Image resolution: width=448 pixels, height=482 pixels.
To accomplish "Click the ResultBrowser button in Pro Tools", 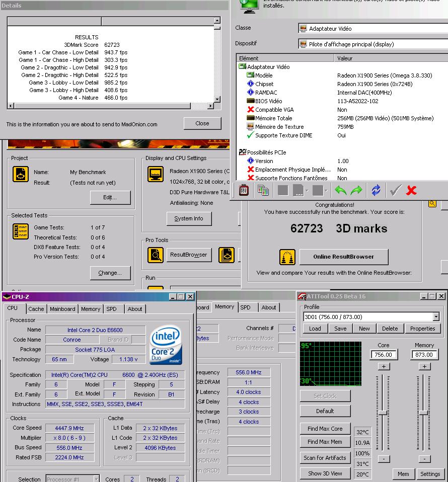I will (x=189, y=255).
